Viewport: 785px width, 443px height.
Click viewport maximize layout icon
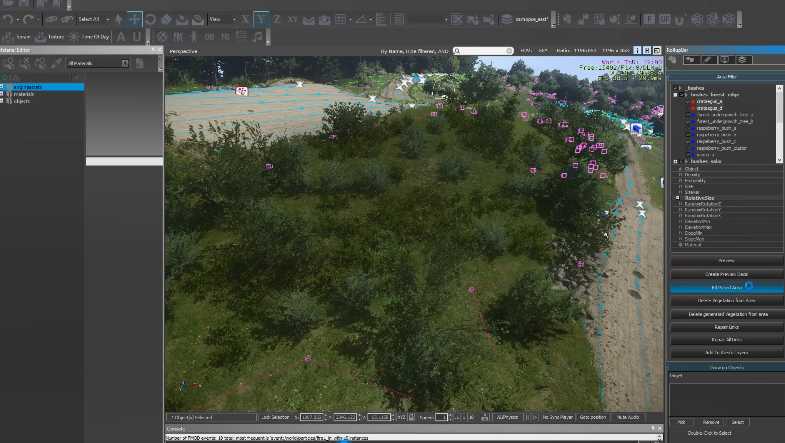(x=656, y=51)
